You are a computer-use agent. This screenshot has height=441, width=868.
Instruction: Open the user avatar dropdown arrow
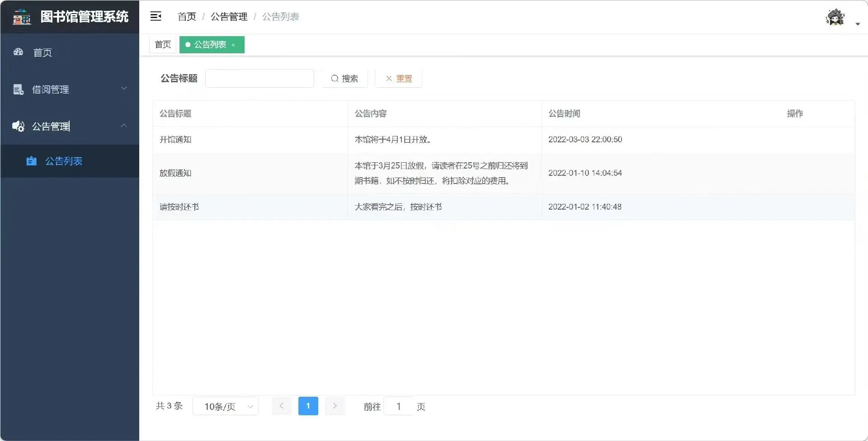tap(858, 24)
